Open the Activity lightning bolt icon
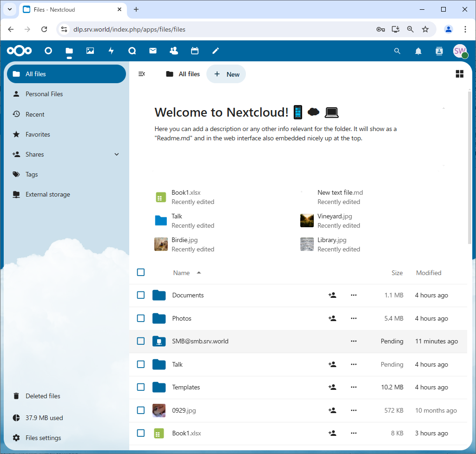Image resolution: width=476 pixels, height=454 pixels. pos(111,51)
